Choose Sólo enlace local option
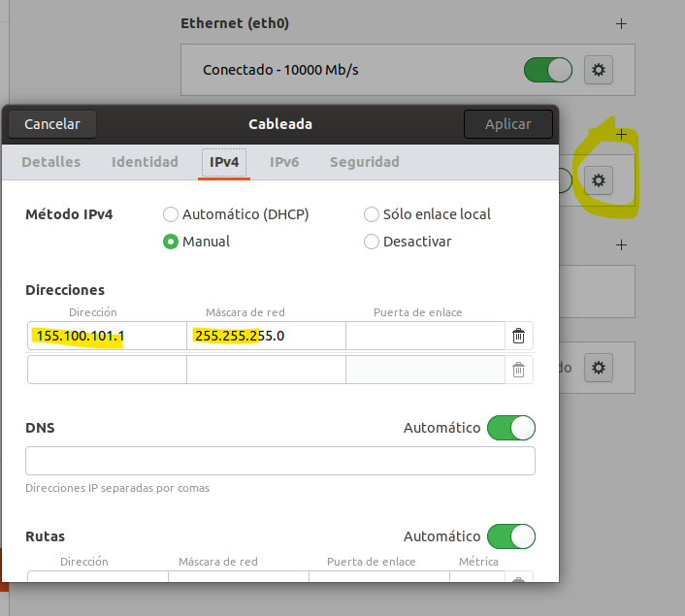Viewport: 685px width, 616px height. (x=372, y=214)
